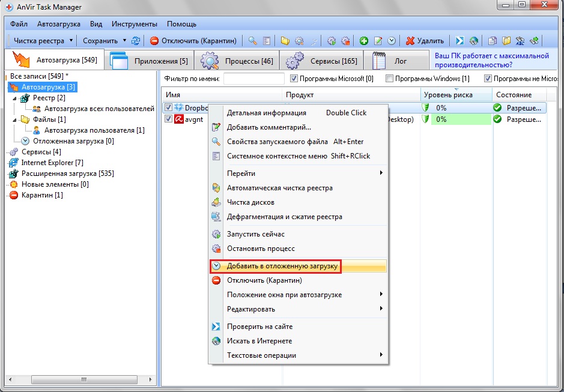Click the yellow folder toolbar icon
The height and width of the screenshot is (392, 564).
click(x=285, y=41)
